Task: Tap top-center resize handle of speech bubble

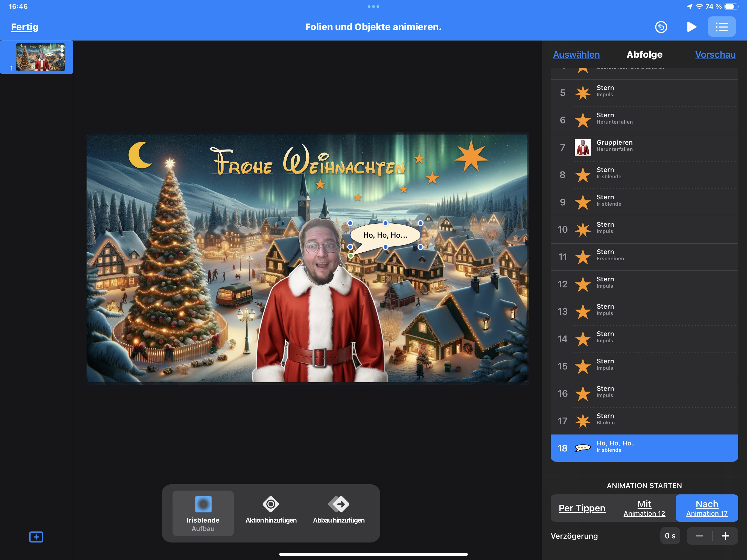Action: tap(385, 223)
